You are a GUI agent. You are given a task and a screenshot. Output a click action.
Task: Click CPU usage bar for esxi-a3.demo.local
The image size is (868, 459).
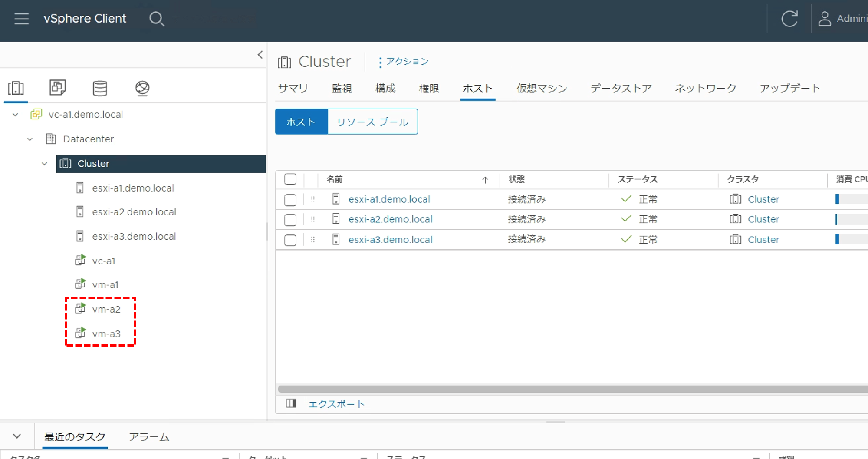click(852, 240)
